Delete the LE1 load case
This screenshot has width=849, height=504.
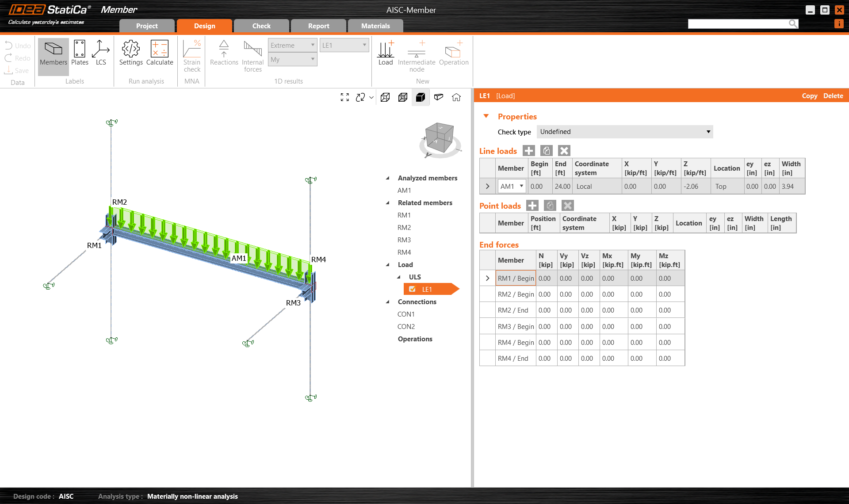tap(833, 95)
